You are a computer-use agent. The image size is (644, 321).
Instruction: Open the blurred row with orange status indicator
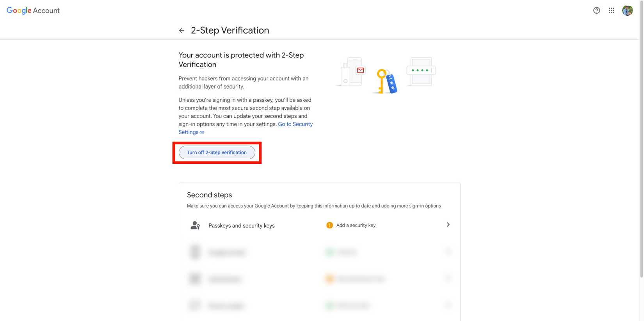[319, 279]
